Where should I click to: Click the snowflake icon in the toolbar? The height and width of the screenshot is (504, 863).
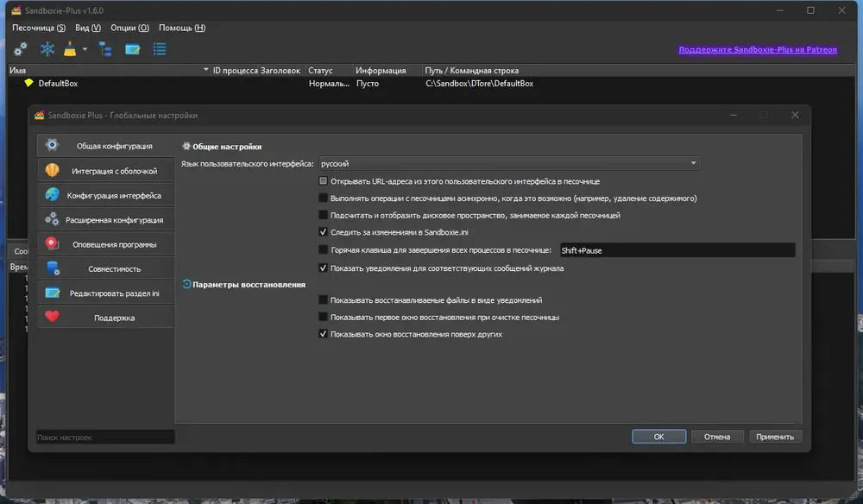point(47,49)
